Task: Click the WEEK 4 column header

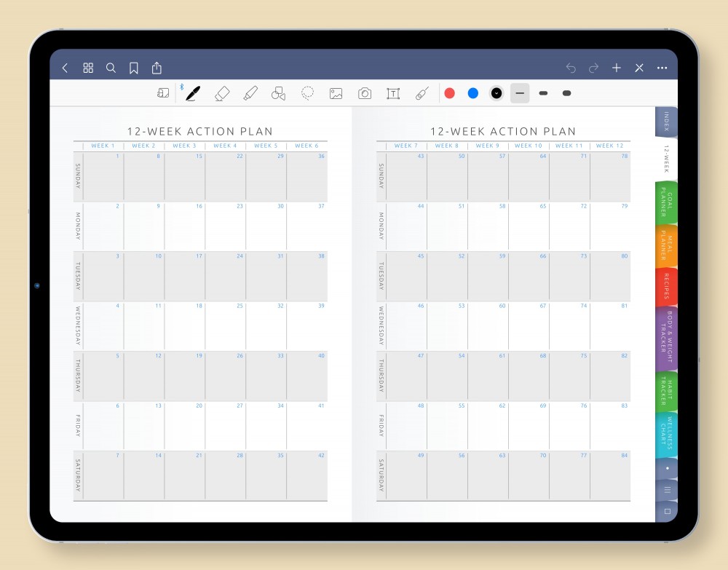Action: point(225,146)
